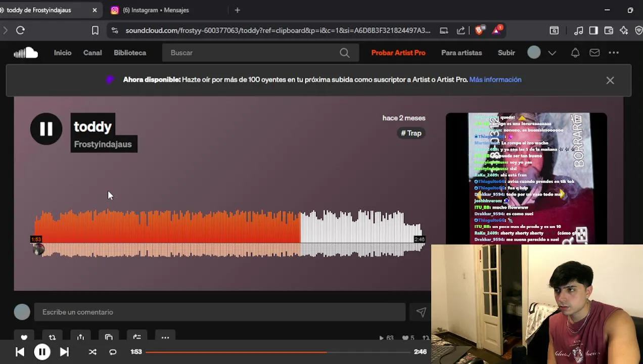Click the commenter avatar on the waveform

pos(39,249)
